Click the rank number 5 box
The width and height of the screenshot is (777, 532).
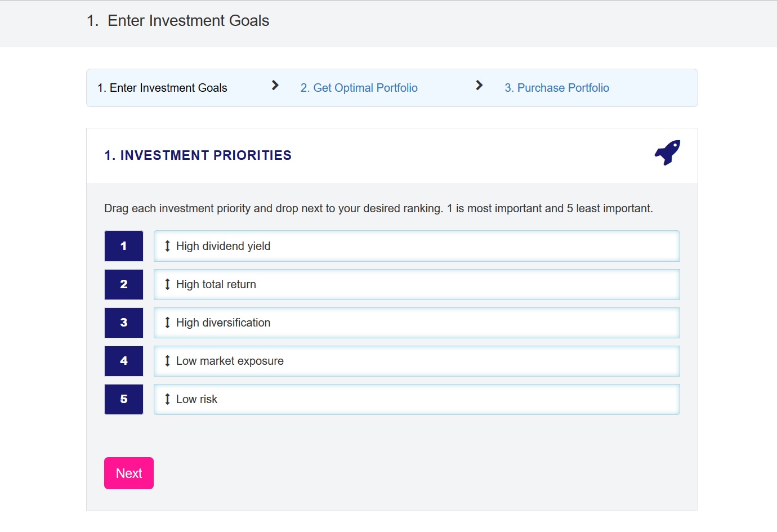[124, 399]
